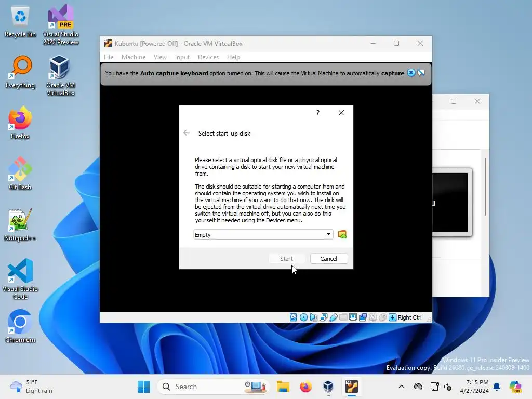
Task: Open the notifications bell icon
Action: point(497,387)
